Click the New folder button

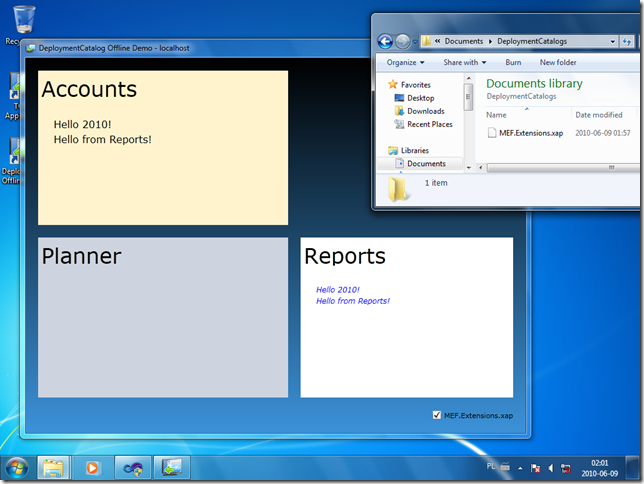tap(558, 62)
